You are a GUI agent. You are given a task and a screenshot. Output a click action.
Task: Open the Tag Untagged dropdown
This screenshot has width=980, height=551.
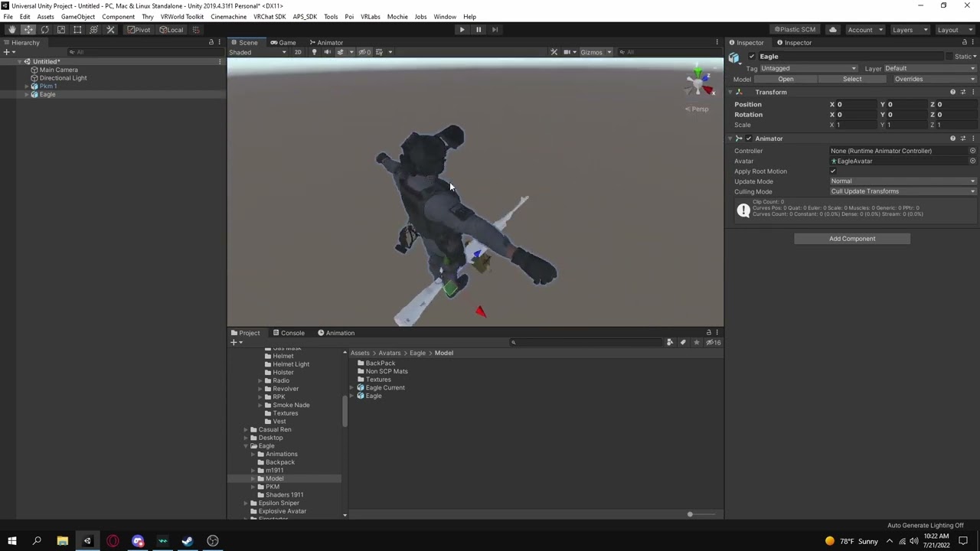[x=808, y=68]
